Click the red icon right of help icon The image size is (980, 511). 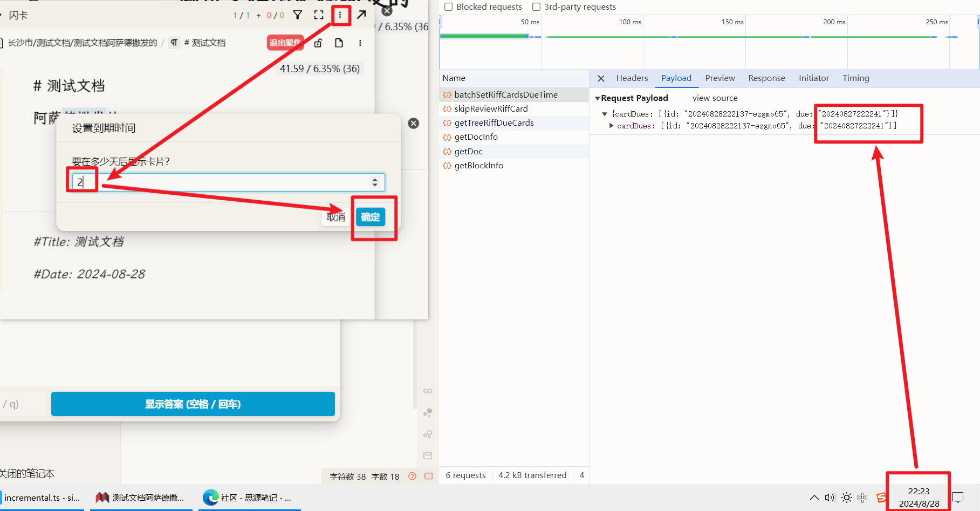429,476
